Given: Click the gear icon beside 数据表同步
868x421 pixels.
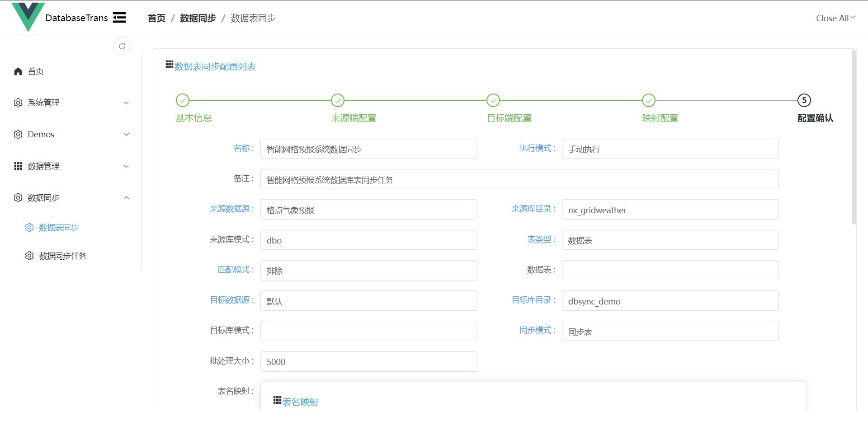Looking at the screenshot, I should coord(29,228).
